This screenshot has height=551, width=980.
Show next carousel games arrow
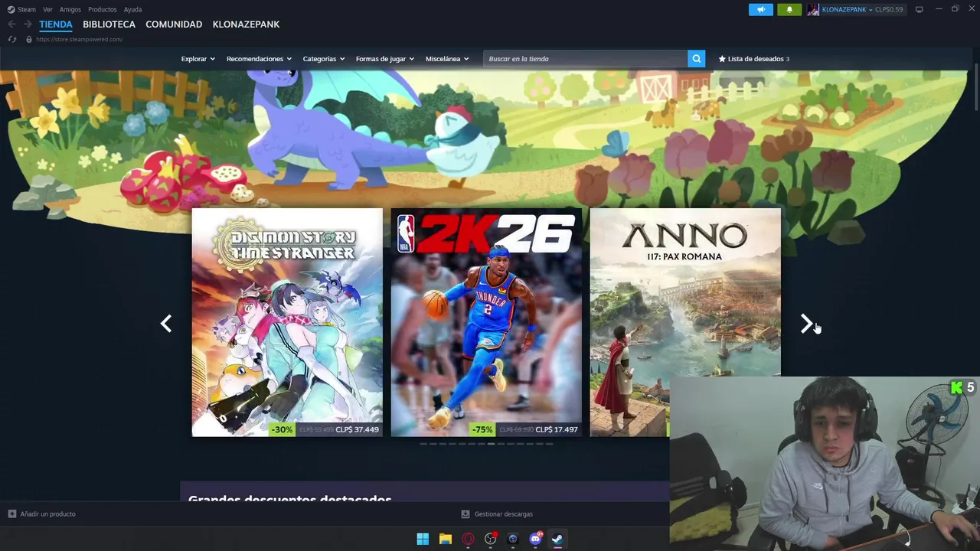[806, 324]
